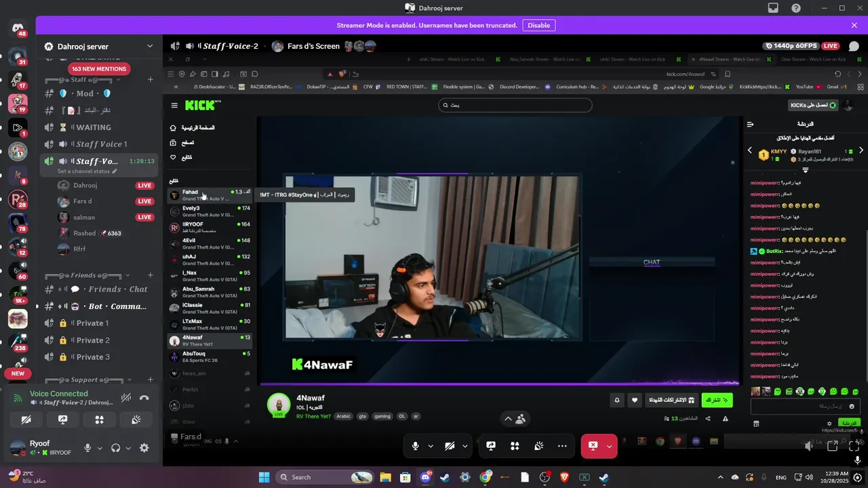Screen dimensions: 868x488
Task: Expand the Dahrooj server header dropdown
Action: point(150,46)
